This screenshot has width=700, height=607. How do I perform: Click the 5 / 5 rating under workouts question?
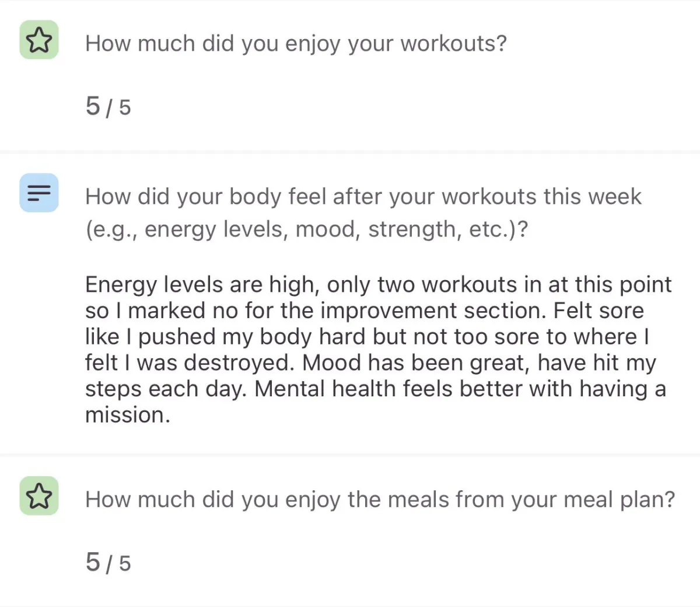108,106
